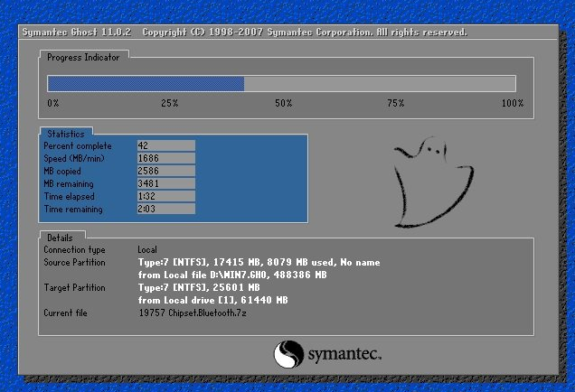Click the 'Percent complete' label
Image resolution: width=575 pixels, height=392 pixels.
78,145
